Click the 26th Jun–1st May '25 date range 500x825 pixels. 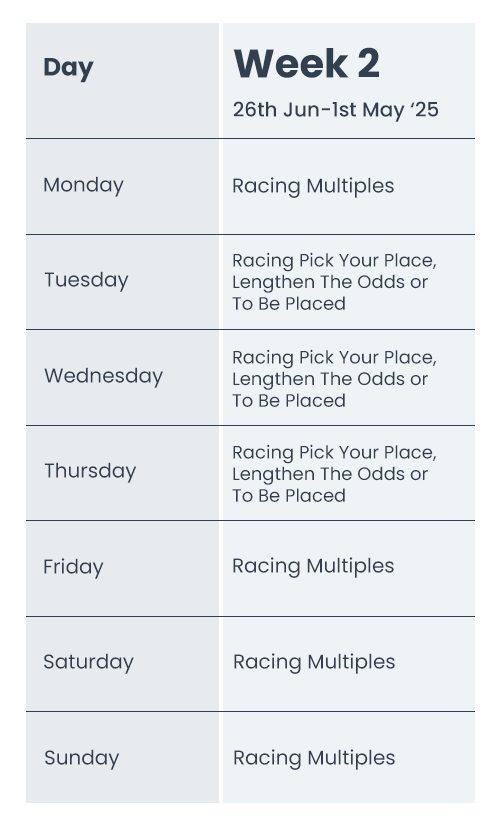335,109
